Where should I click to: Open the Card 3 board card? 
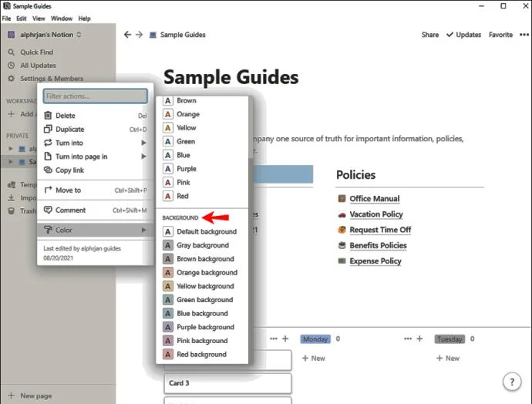point(227,383)
